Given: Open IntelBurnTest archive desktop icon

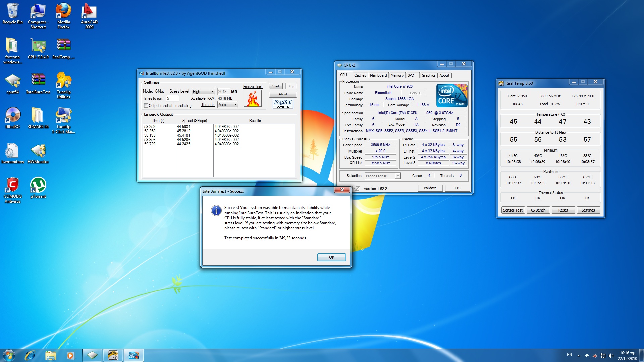Looking at the screenshot, I should pos(38,83).
